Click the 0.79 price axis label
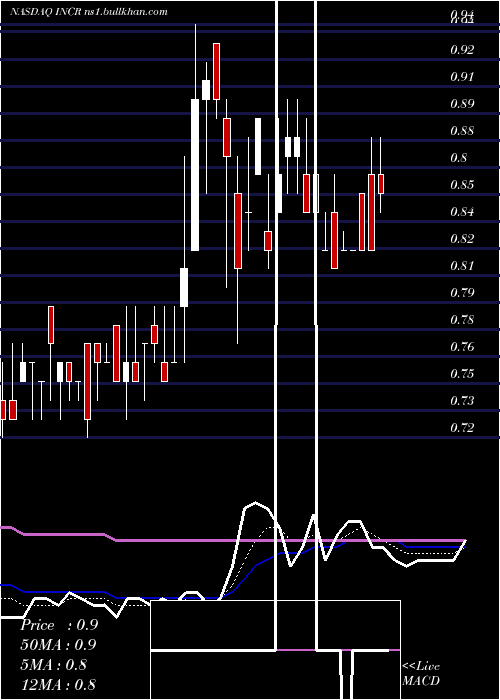Viewport: 500px width, 700px height. pos(462,293)
